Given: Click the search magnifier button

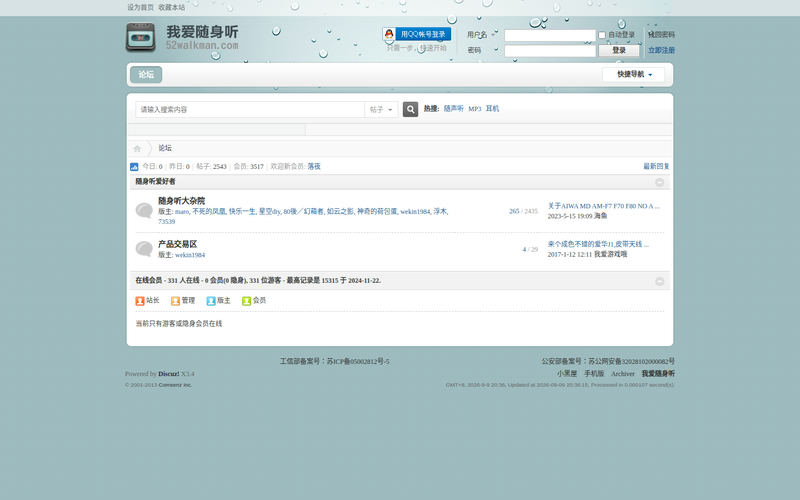Looking at the screenshot, I should click(x=410, y=109).
